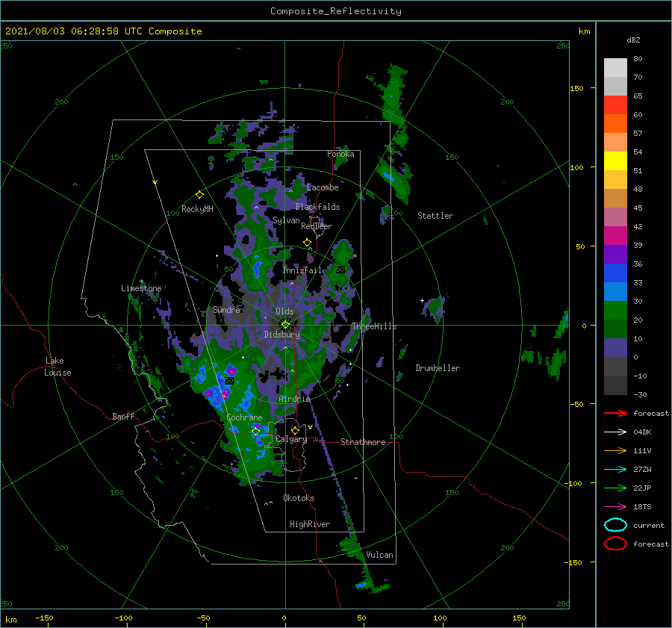Click the green 22JP arrow in legend
The height and width of the screenshot is (628, 672).
(615, 488)
